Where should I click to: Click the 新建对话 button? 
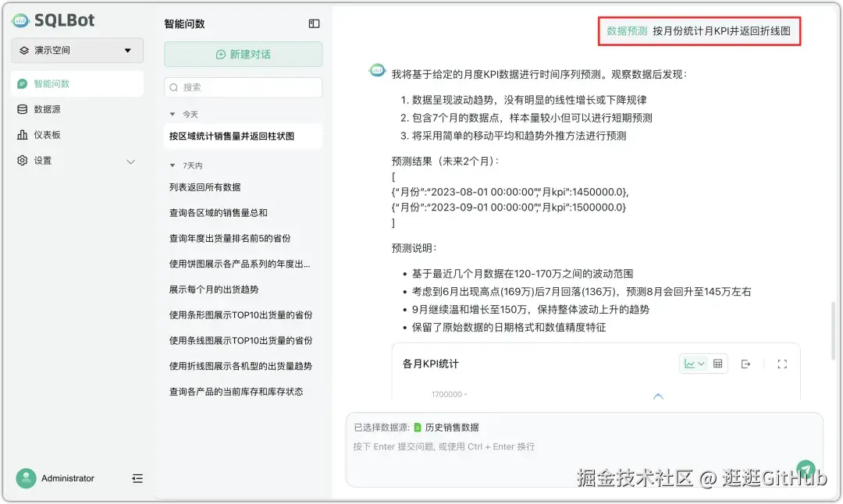[242, 54]
